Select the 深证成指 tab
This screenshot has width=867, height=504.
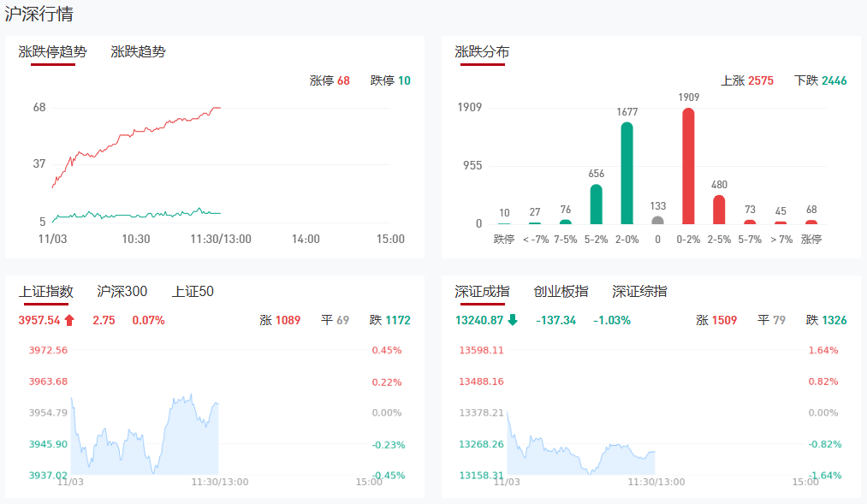pyautogui.click(x=482, y=292)
